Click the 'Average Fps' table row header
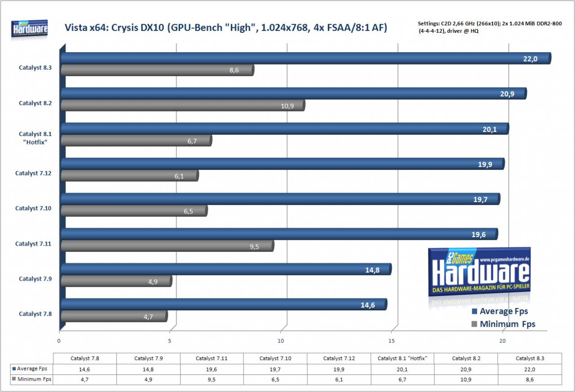 [x=32, y=369]
